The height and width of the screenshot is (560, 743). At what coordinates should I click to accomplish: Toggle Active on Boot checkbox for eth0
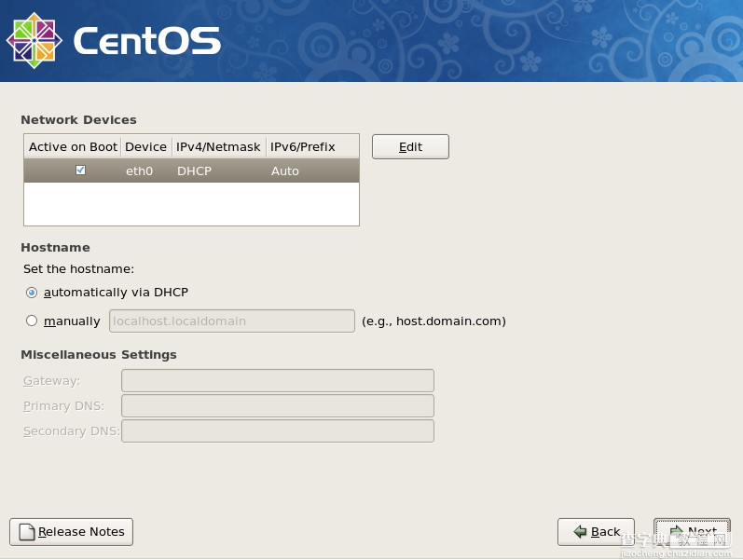[80, 171]
